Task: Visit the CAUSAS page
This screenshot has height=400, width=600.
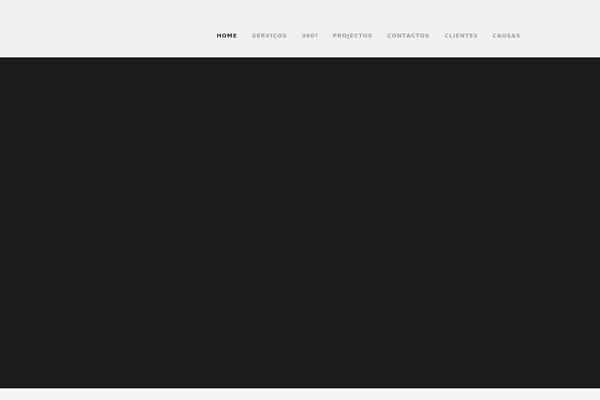Action: click(506, 36)
